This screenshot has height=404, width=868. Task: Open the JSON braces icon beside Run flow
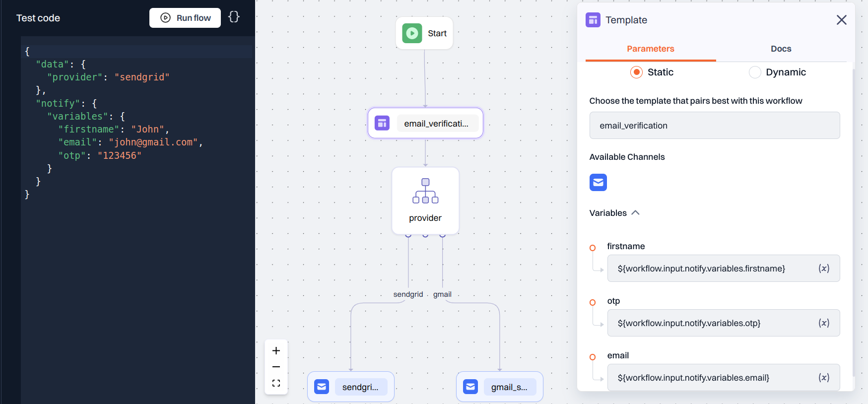click(x=234, y=17)
